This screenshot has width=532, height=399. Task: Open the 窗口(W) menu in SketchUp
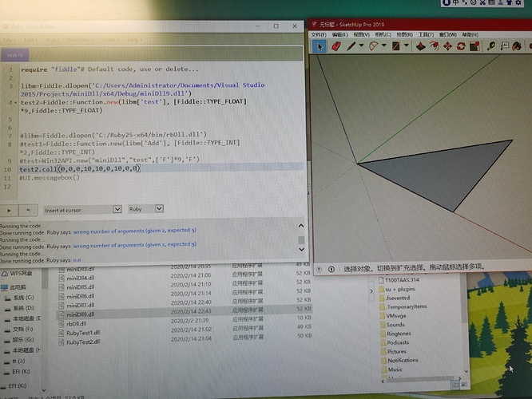(x=448, y=34)
